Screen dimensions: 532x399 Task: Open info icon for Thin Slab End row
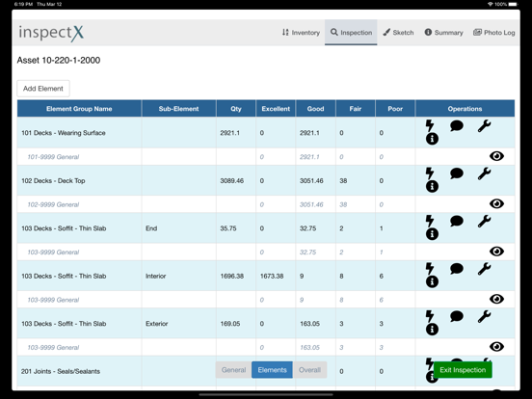[x=432, y=234]
